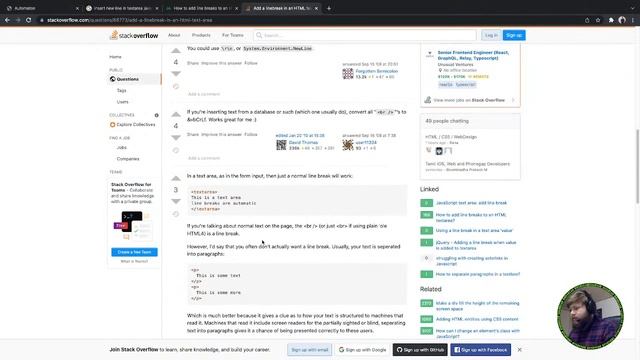Close the 'Add a linebreak in an HTML' tab
640x360 pixels.
pyautogui.click(x=316, y=8)
